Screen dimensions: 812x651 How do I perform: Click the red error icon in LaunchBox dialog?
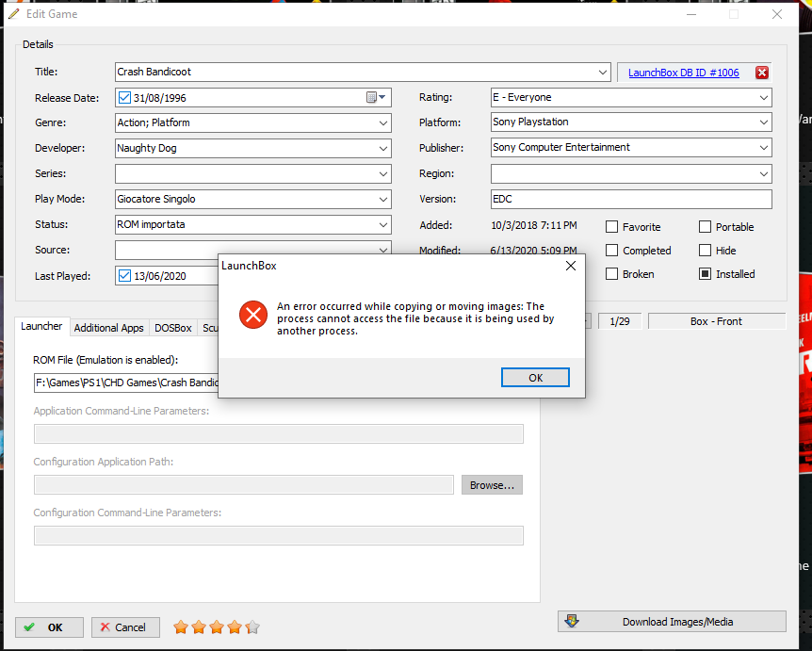click(253, 315)
